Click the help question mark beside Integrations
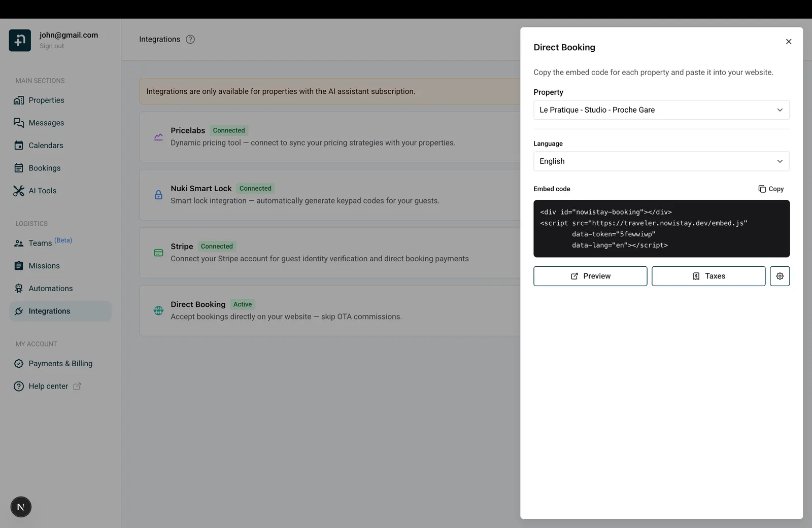The height and width of the screenshot is (528, 812). pos(190,40)
